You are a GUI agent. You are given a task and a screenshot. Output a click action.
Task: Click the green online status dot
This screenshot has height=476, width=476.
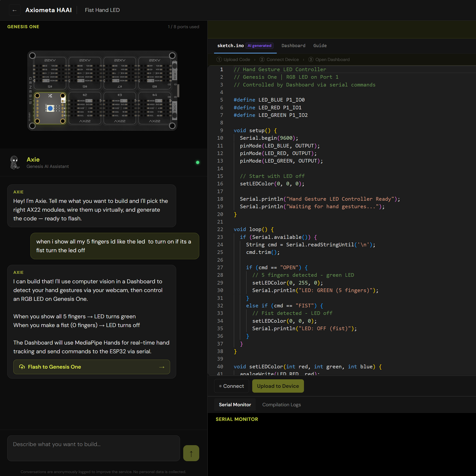[x=198, y=162]
